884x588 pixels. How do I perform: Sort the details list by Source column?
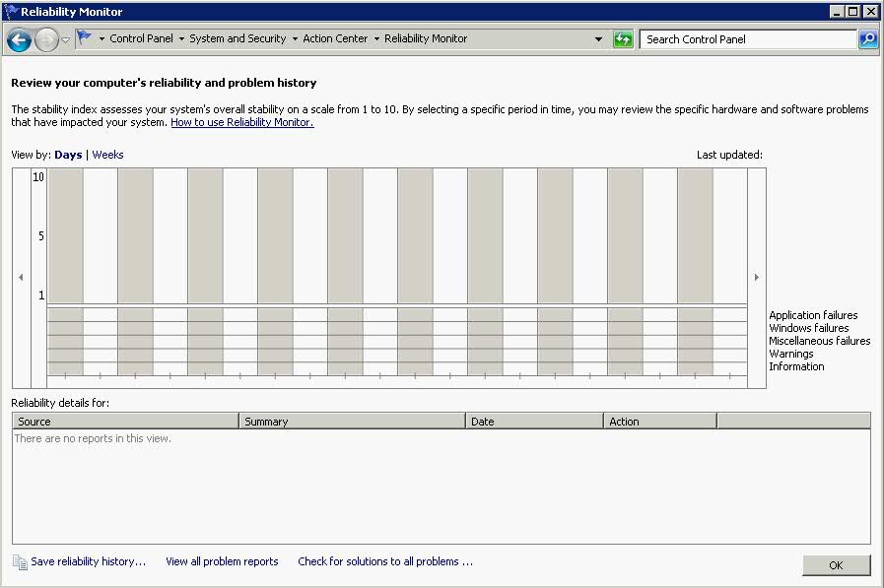(x=126, y=422)
